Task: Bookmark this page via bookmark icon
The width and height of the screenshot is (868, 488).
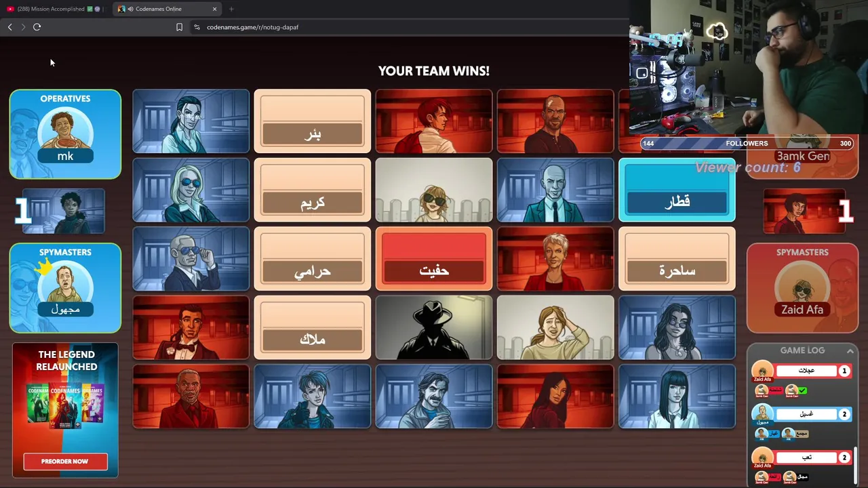Action: [x=179, y=27]
